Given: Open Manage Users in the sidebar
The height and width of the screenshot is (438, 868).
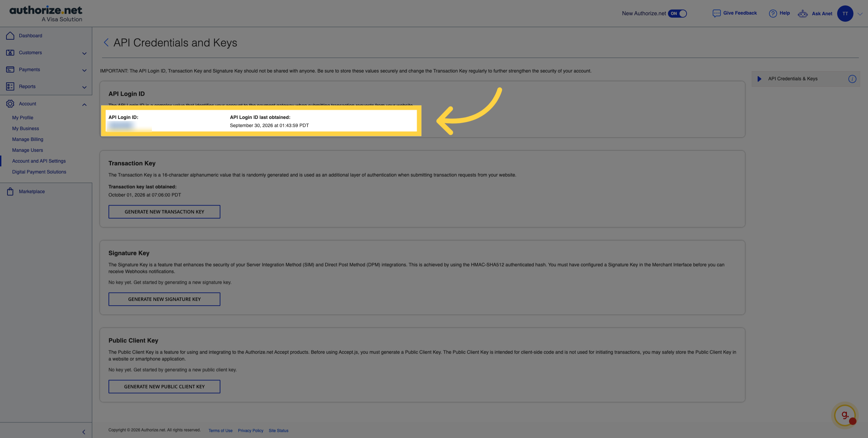Looking at the screenshot, I should tap(27, 150).
